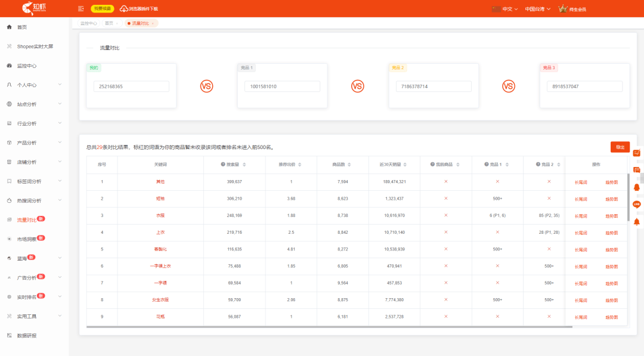Click the help icon beside 竞品 1 column
644x356 pixels.
tap(487, 164)
